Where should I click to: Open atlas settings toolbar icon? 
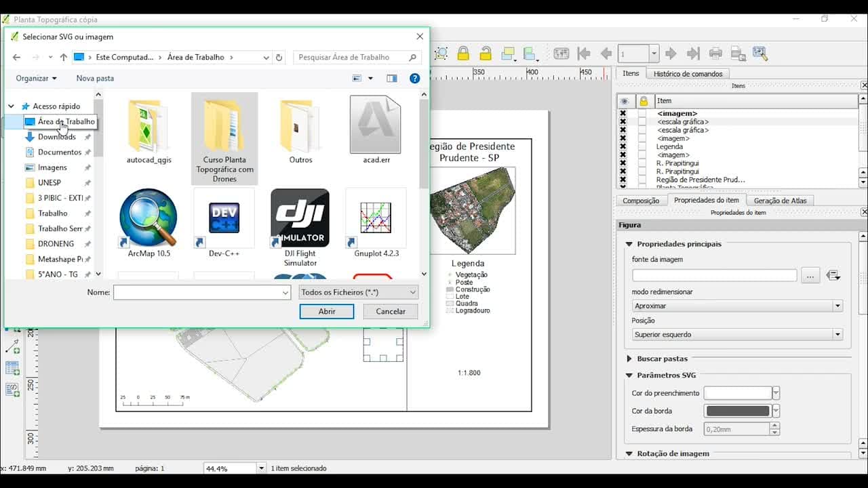point(760,54)
